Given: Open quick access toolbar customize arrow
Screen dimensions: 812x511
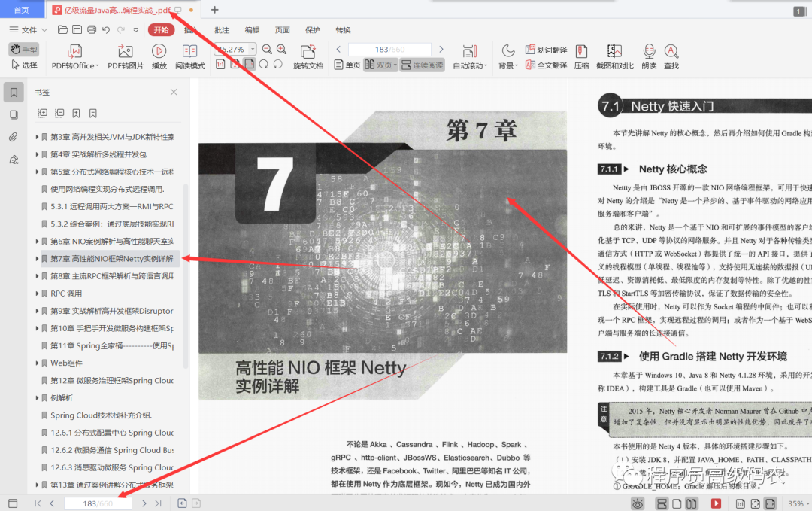Looking at the screenshot, I should 135,30.
